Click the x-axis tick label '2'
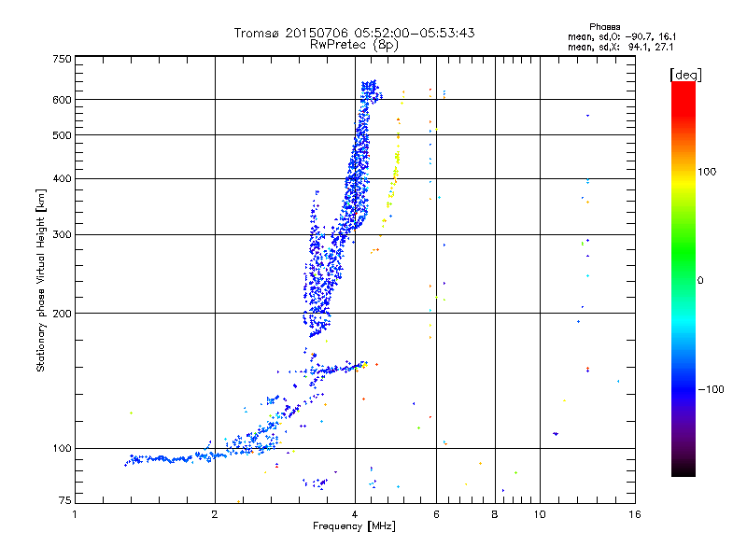 click(215, 514)
